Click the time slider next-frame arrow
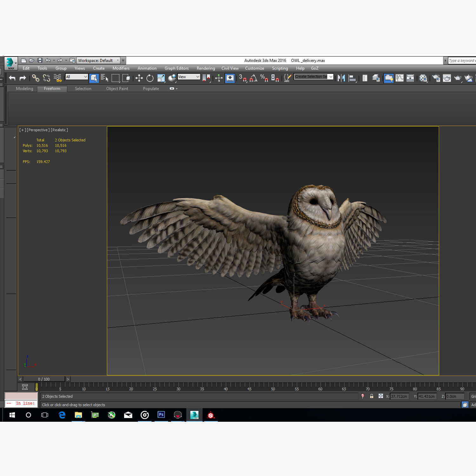The width and height of the screenshot is (476, 476). point(68,379)
